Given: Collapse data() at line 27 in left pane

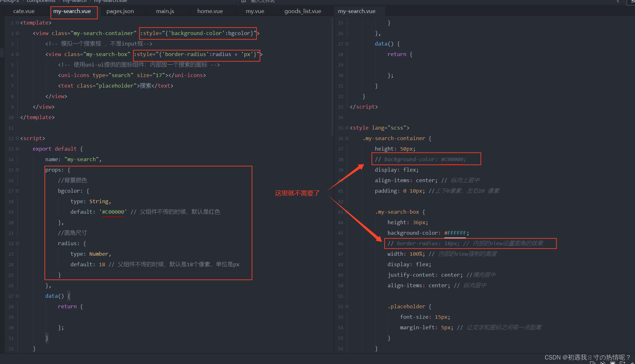Looking at the screenshot, I should click(x=17, y=296).
